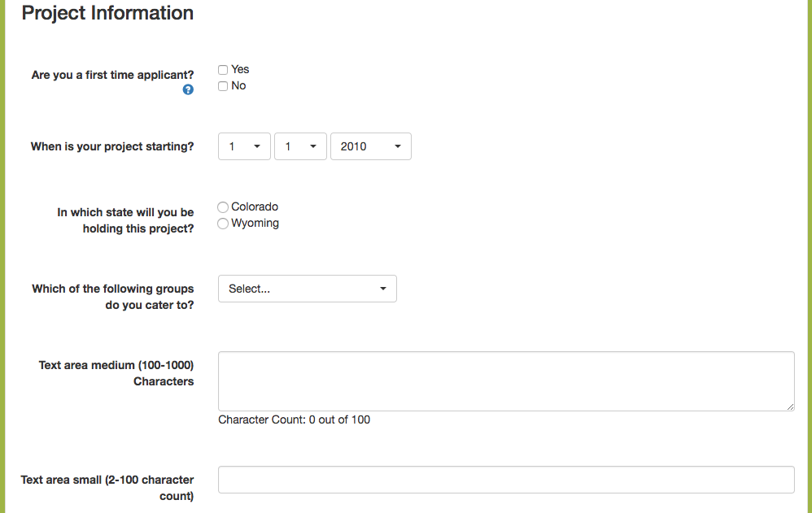
Task: Click inside the medium text area box
Action: click(x=505, y=380)
